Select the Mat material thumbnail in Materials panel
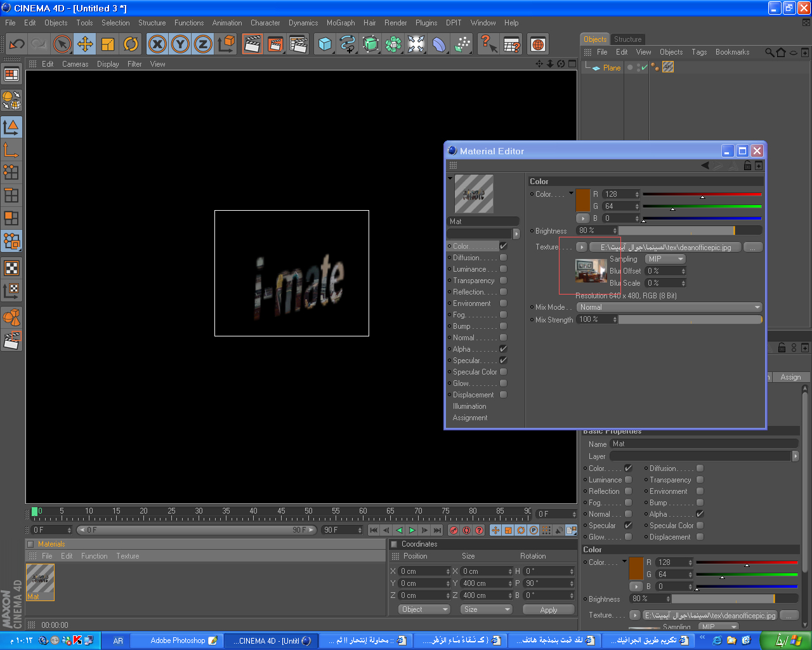 point(40,582)
